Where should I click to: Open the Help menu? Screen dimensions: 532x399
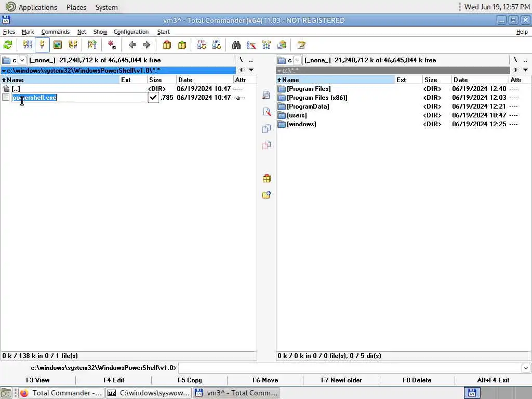522,32
